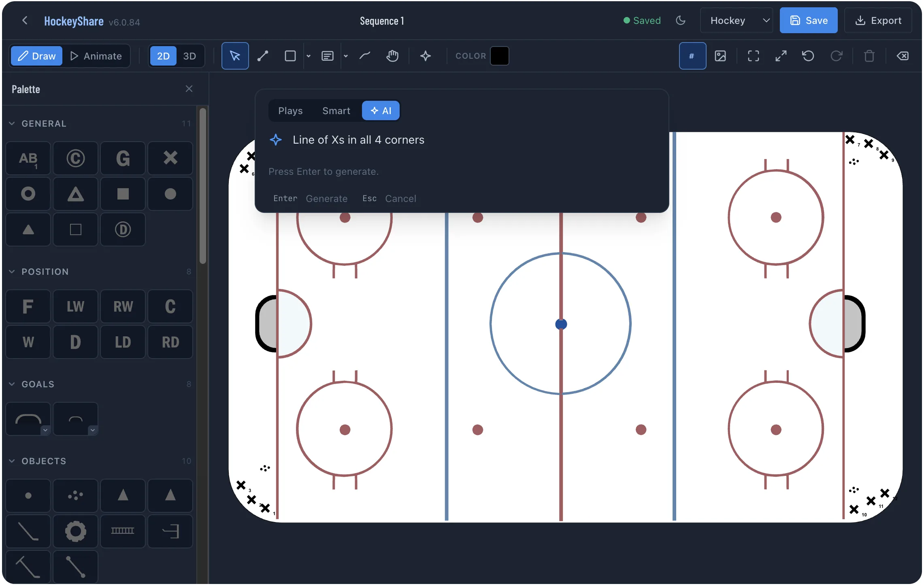Pick the circled D palette item
Image resolution: width=924 pixels, height=586 pixels.
(123, 229)
